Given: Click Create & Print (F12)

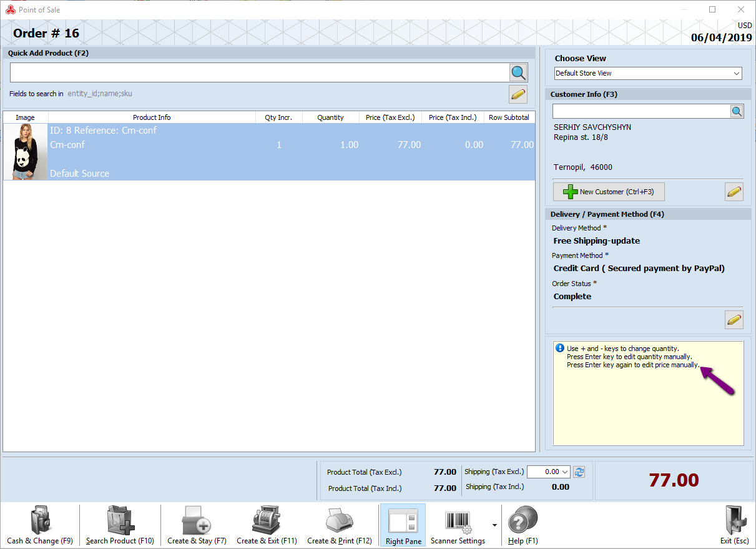Looking at the screenshot, I should 339,526.
